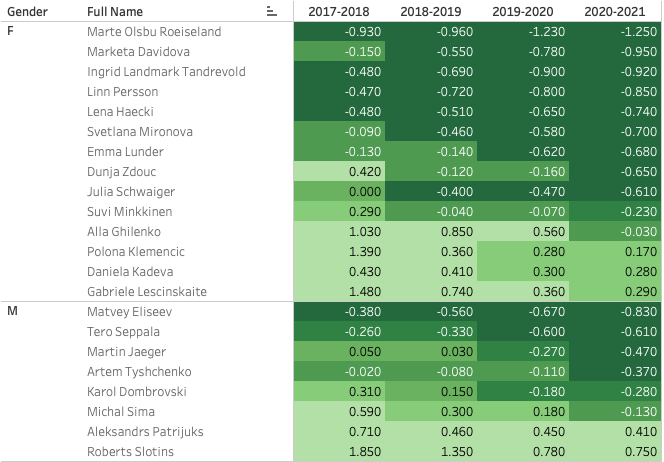Select Matvey Eliseev row label
Viewport: 664px width, 462px height.
point(127,312)
